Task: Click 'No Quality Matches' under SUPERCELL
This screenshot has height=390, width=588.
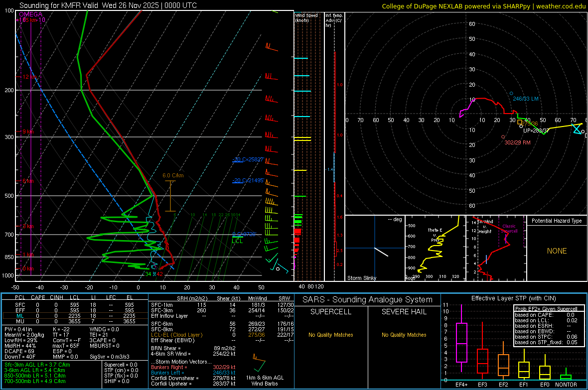Action: [x=331, y=335]
